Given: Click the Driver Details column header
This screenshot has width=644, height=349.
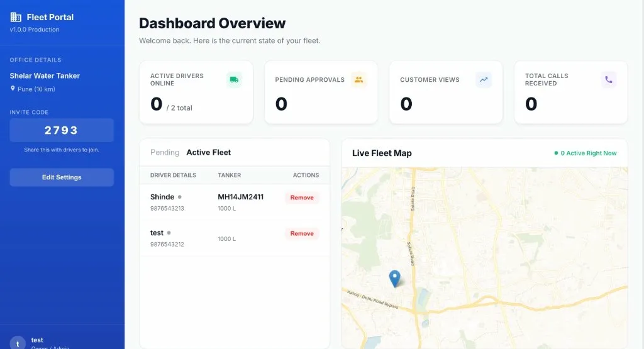Looking at the screenshot, I should [x=174, y=175].
